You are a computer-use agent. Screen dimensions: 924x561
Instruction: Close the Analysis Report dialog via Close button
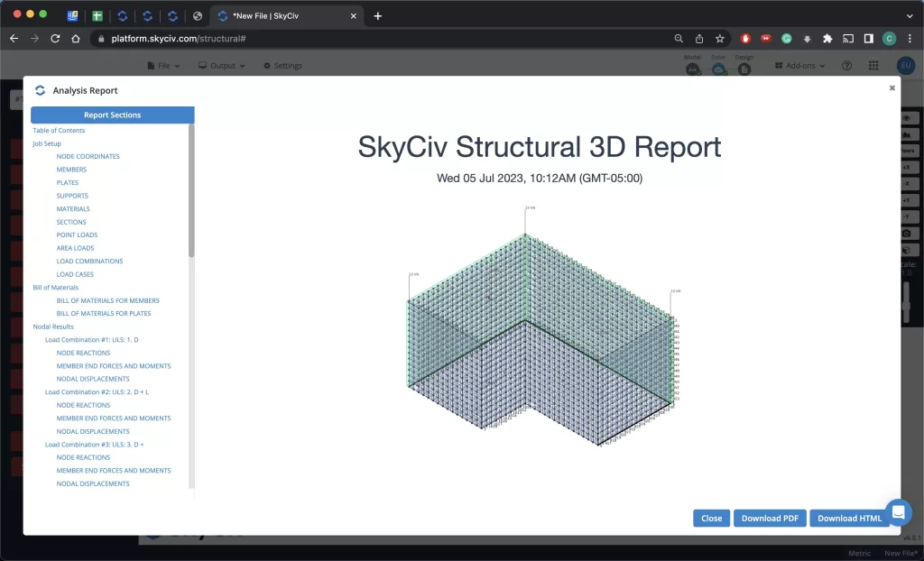click(711, 518)
